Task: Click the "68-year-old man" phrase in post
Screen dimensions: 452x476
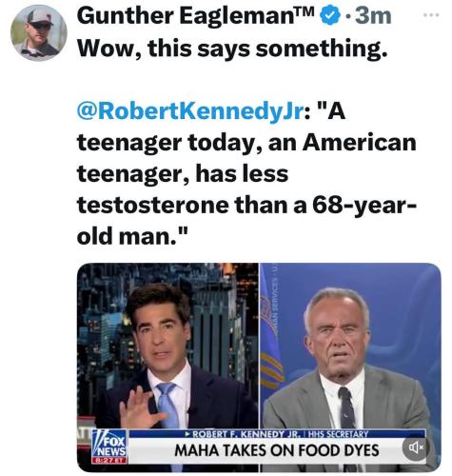Action: (x=246, y=221)
